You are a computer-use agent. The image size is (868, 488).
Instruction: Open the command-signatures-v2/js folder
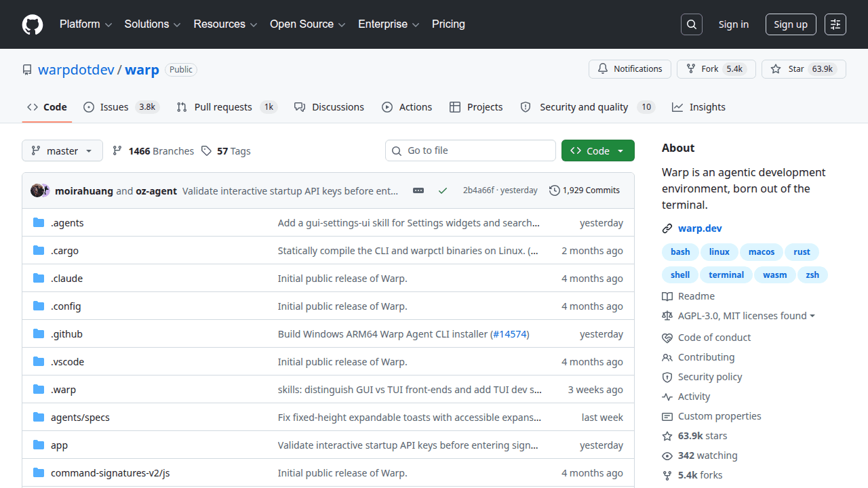(x=110, y=473)
